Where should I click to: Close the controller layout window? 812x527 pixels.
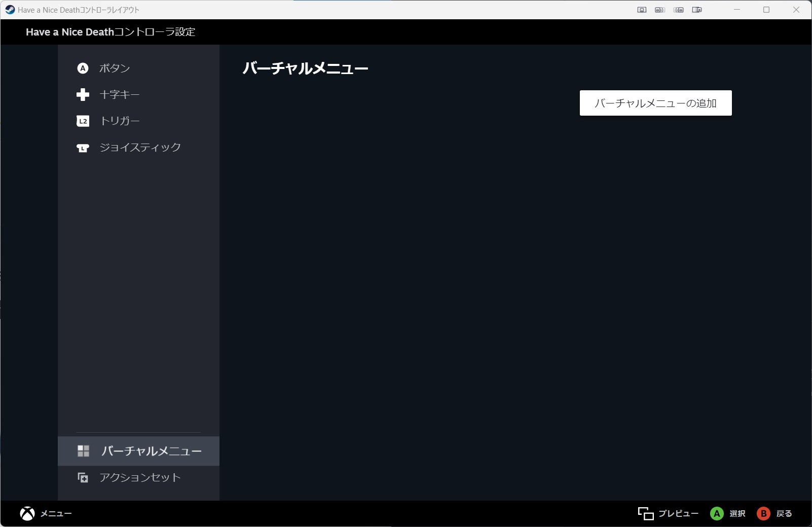(796, 10)
